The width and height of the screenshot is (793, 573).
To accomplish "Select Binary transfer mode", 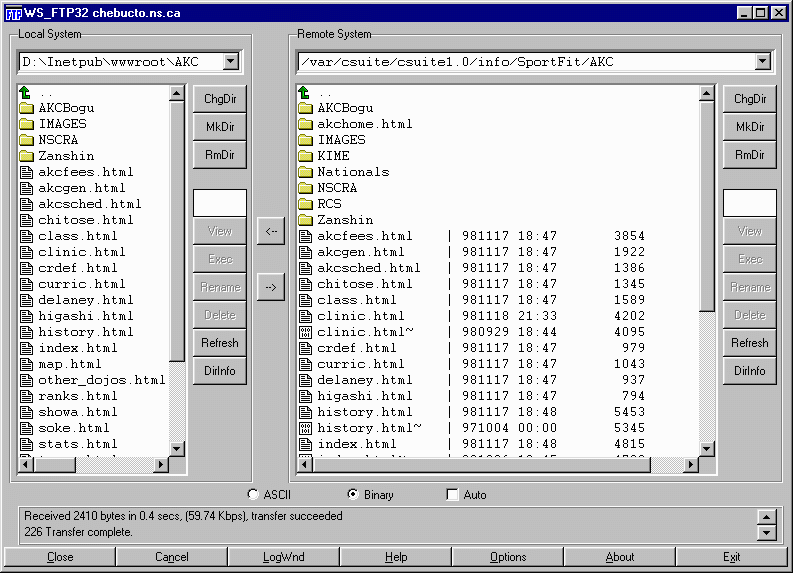I will 353,494.
